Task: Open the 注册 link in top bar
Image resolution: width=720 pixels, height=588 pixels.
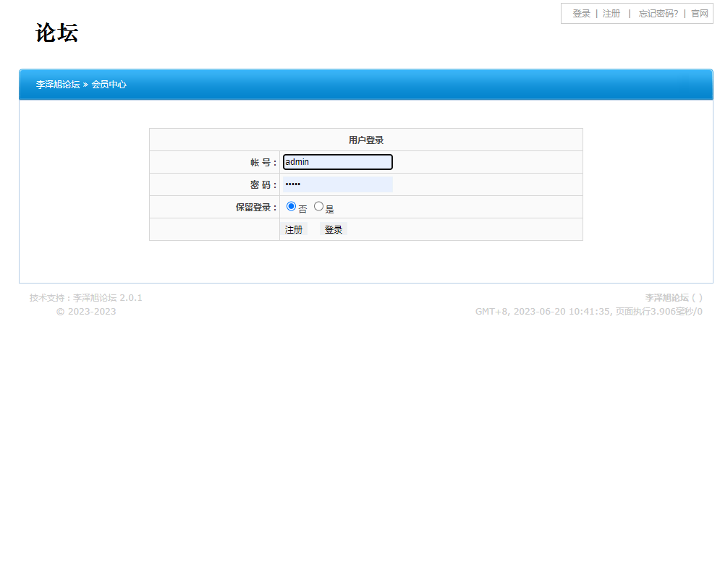Action: [611, 14]
